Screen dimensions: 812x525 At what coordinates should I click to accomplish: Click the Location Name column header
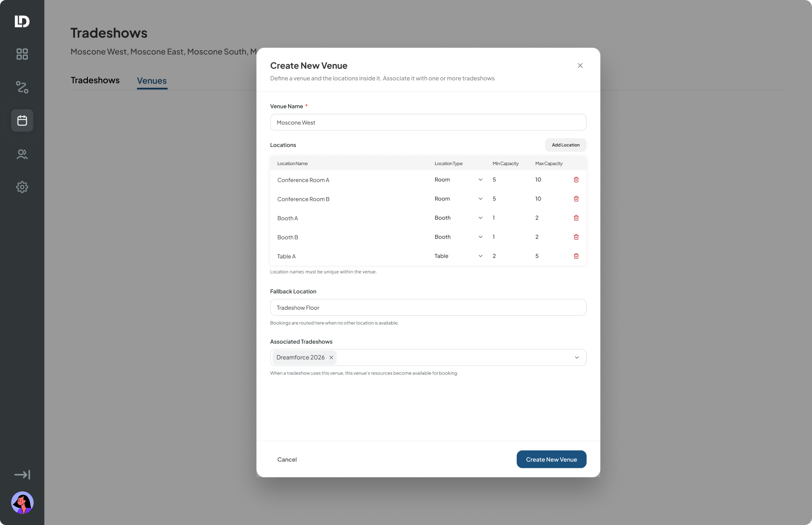coord(292,164)
